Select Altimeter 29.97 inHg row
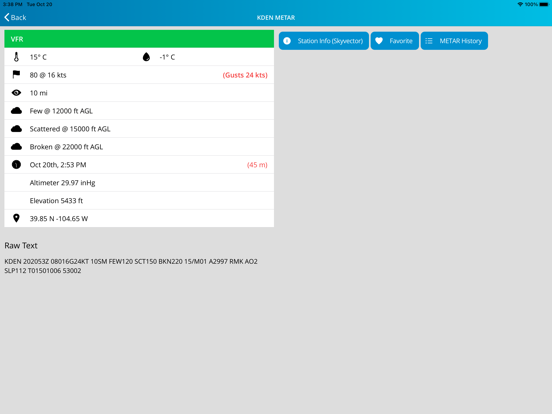The height and width of the screenshot is (414, 552). point(139,183)
